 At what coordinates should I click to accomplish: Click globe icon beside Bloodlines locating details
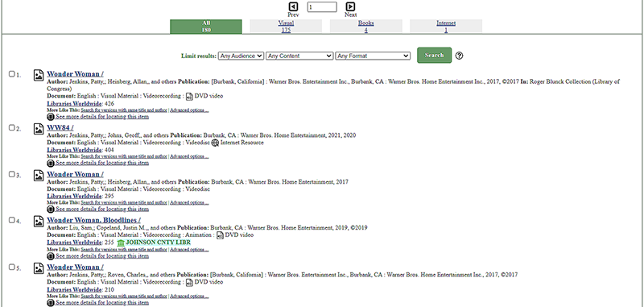(x=51, y=256)
